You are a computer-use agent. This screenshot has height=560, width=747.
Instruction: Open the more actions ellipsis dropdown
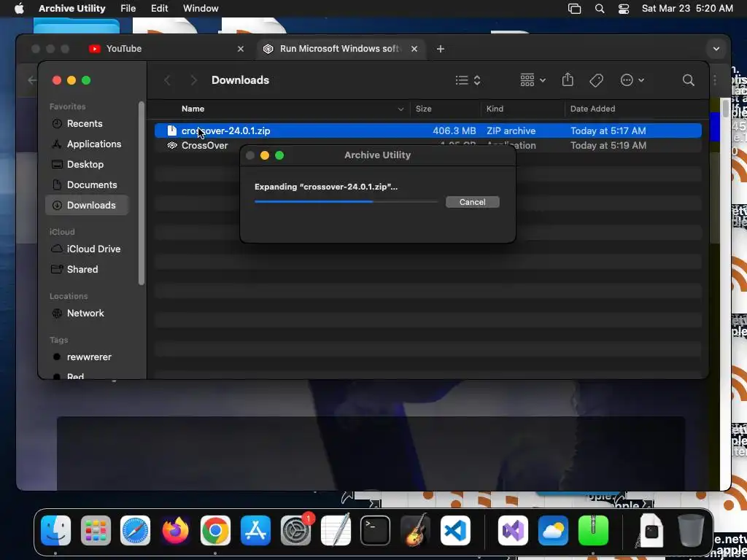[632, 80]
